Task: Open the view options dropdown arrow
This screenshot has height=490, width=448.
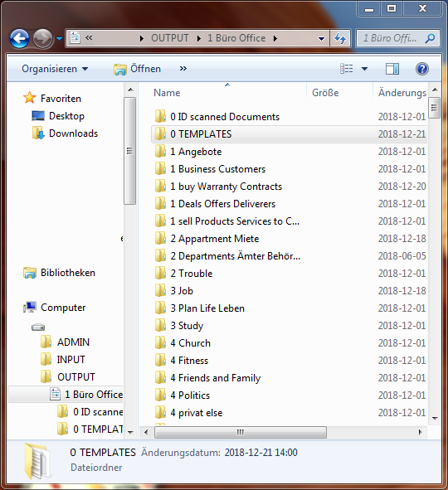Action: (364, 69)
